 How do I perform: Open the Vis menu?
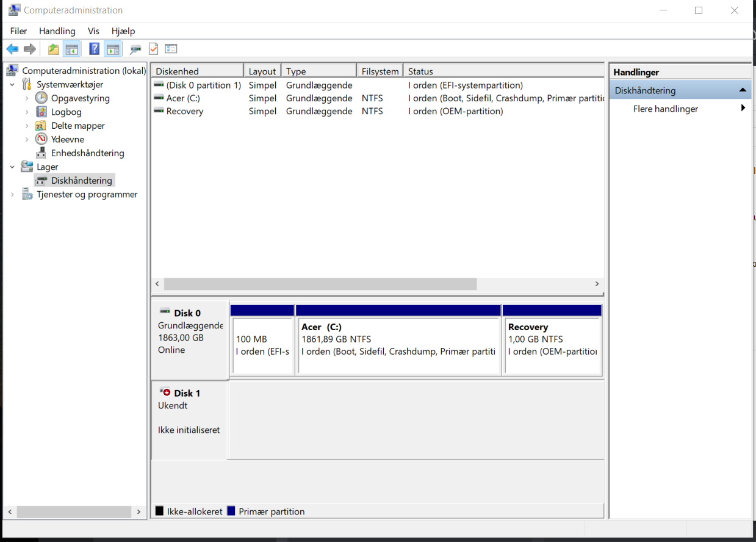coord(93,31)
